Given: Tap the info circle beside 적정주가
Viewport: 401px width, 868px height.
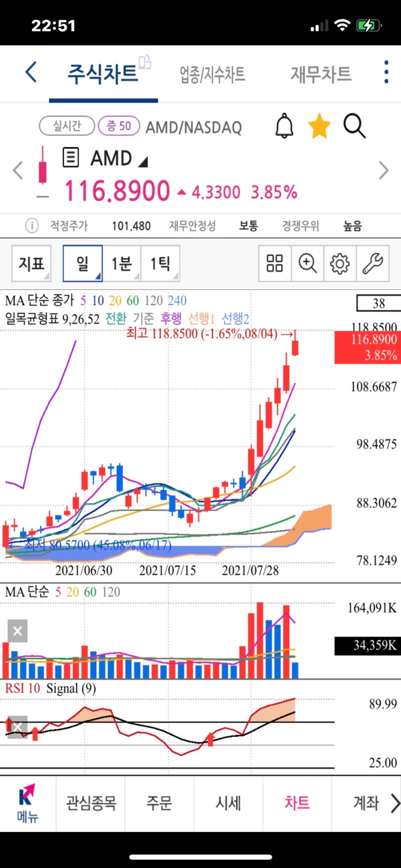Looking at the screenshot, I should pos(32,226).
